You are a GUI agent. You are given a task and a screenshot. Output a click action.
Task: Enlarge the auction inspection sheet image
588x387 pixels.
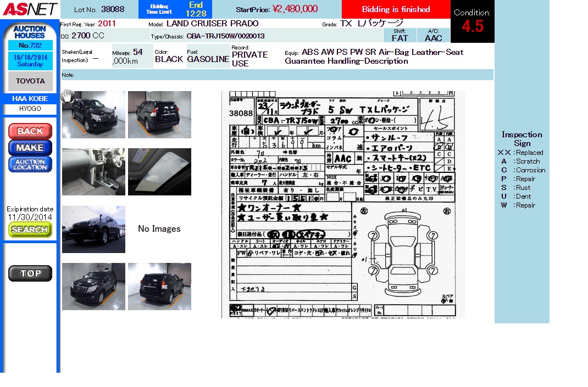343,204
